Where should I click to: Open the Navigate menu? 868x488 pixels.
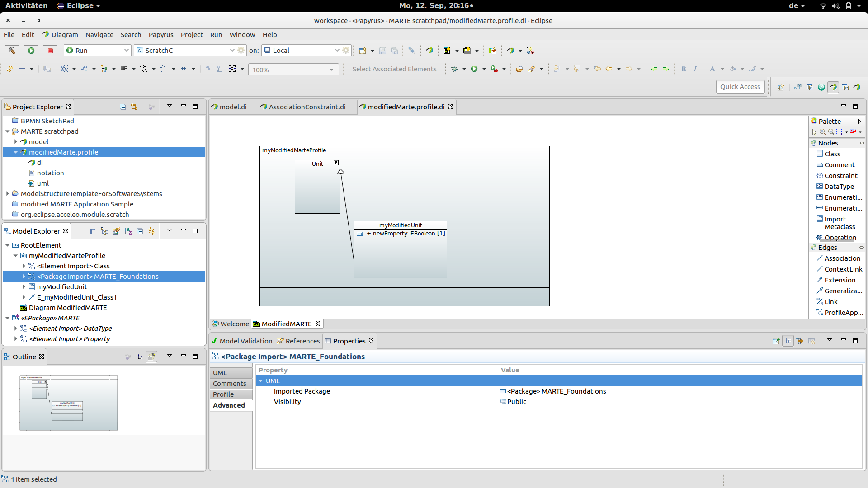tap(99, 35)
